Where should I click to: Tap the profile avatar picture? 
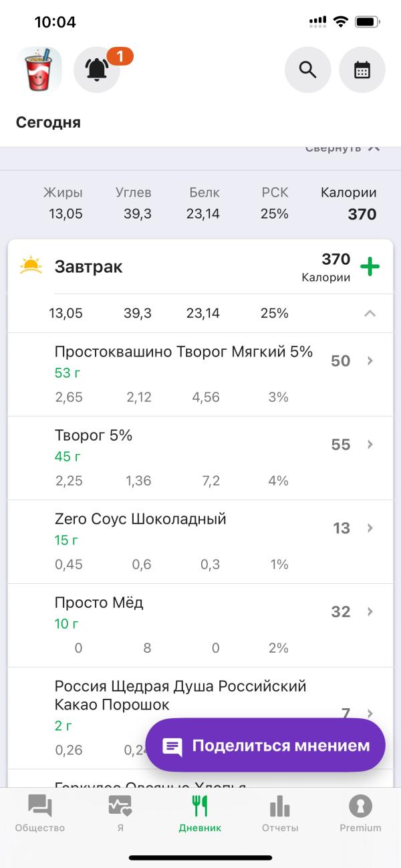[x=39, y=70]
